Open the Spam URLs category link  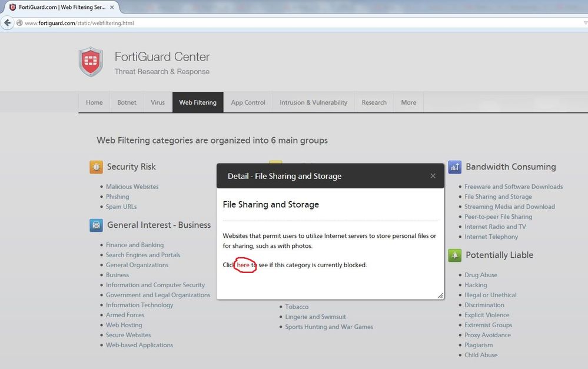(121, 207)
